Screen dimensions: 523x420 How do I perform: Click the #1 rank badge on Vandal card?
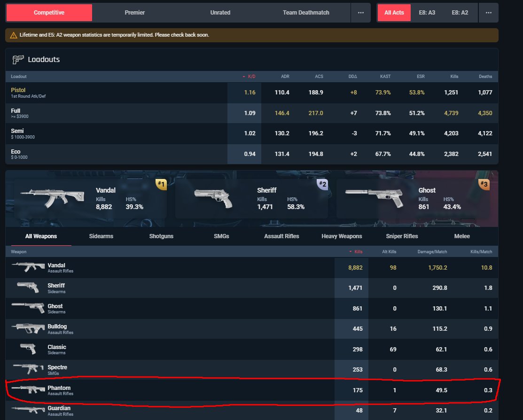pyautogui.click(x=161, y=184)
